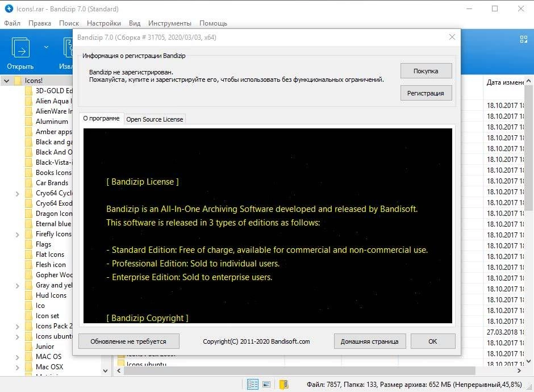The image size is (534, 392).
Task: Select the Amber apps folder
Action: 53,132
